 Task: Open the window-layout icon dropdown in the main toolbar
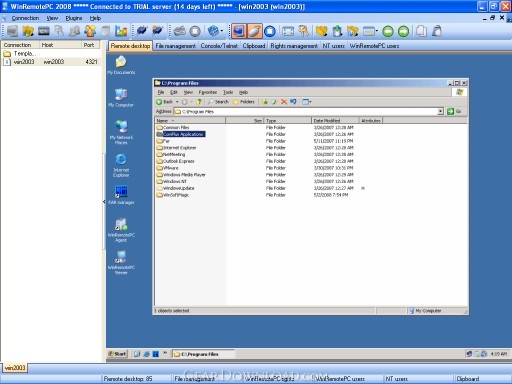376,31
